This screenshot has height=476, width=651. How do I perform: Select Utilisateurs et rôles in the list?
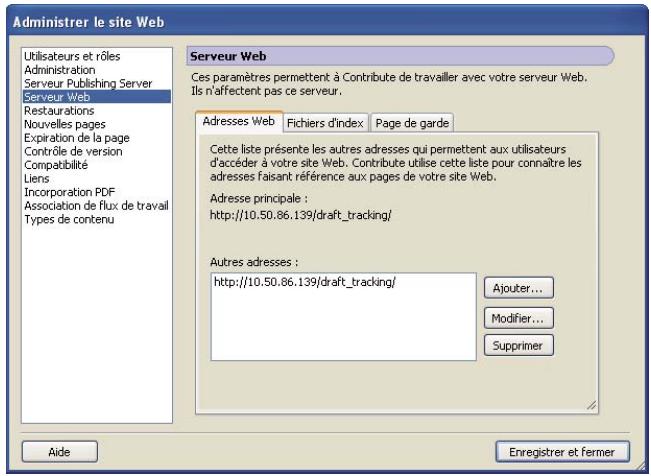coord(97,56)
